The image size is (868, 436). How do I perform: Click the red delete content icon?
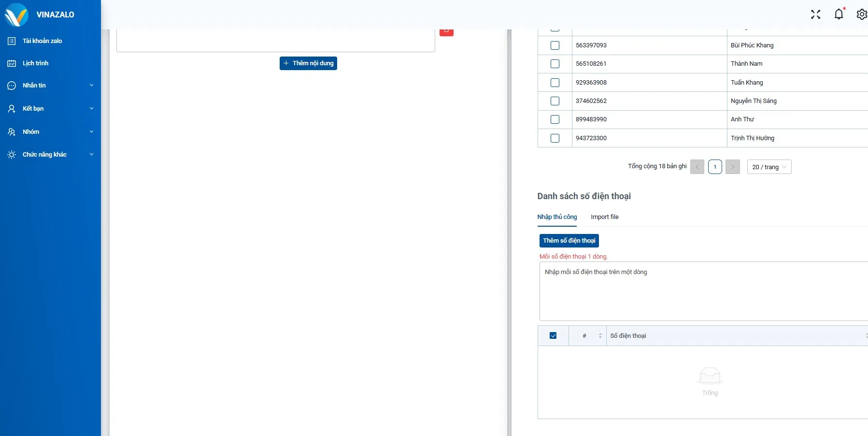(446, 32)
